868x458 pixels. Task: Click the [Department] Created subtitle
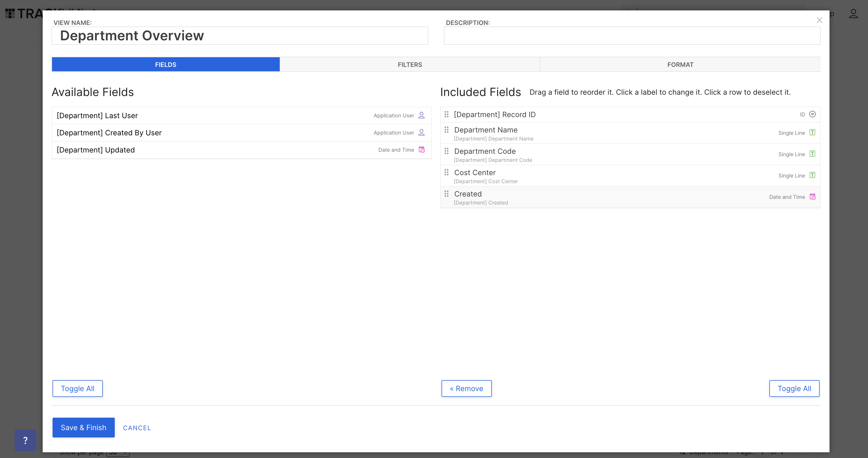coord(481,202)
